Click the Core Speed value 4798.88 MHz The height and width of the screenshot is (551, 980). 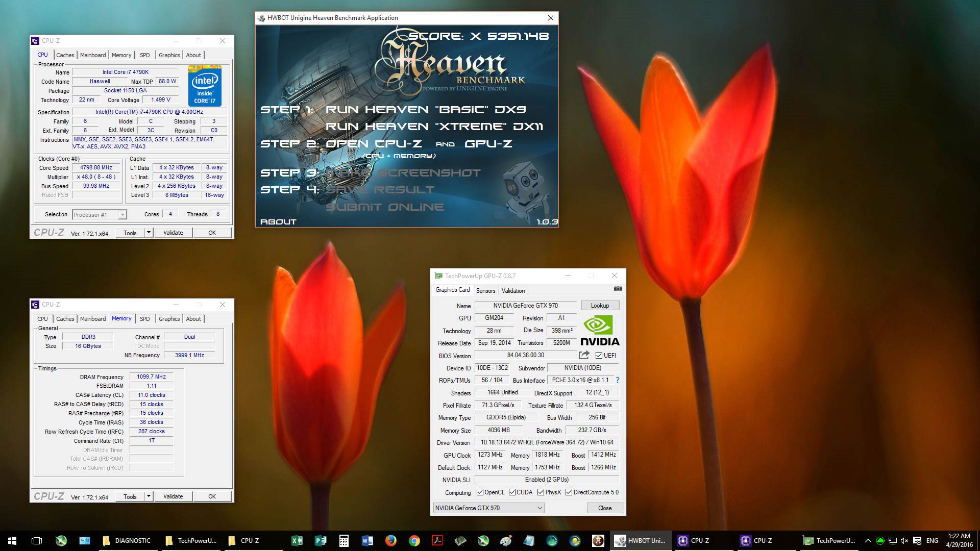pos(96,167)
